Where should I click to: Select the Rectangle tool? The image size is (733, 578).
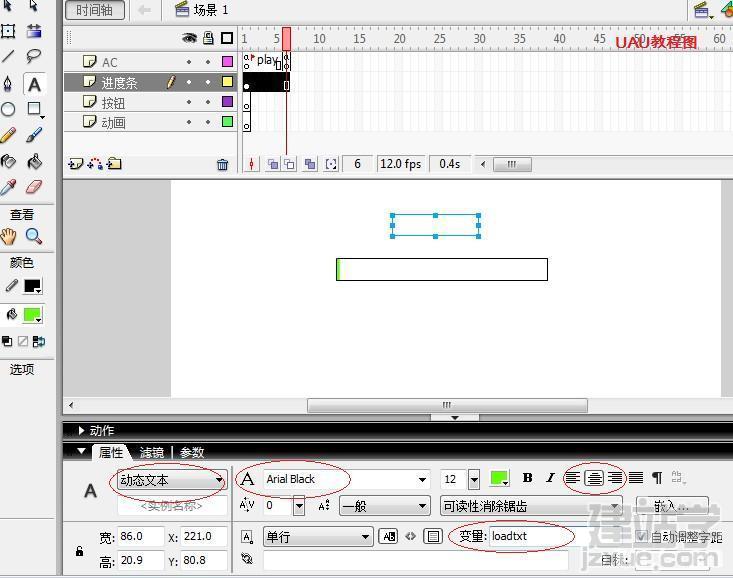35,109
